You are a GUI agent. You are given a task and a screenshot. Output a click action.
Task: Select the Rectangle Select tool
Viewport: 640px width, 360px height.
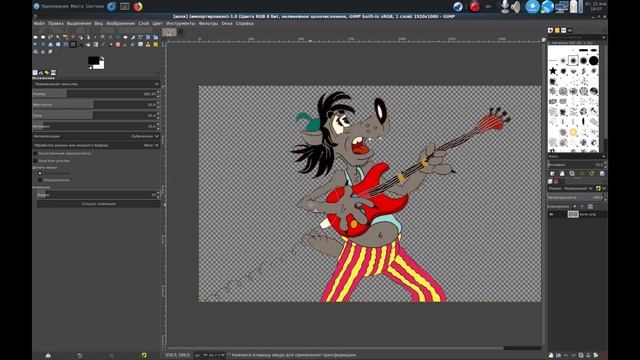coord(35,37)
